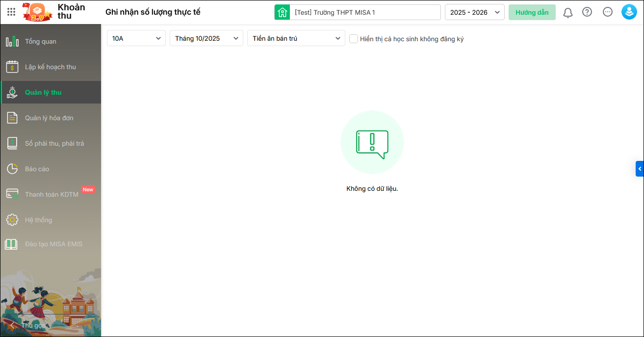
Task: Enable Hiển thị cả học sinh không đăng ký
Action: [354, 39]
